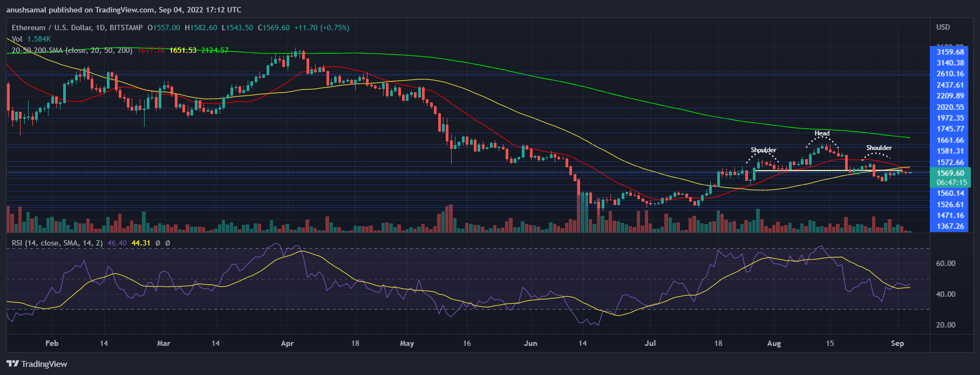Click the 'Ethereum / U.S. Dollar, 1D, BITSTAMP' symbol title
This screenshot has height=375, width=980.
point(77,28)
